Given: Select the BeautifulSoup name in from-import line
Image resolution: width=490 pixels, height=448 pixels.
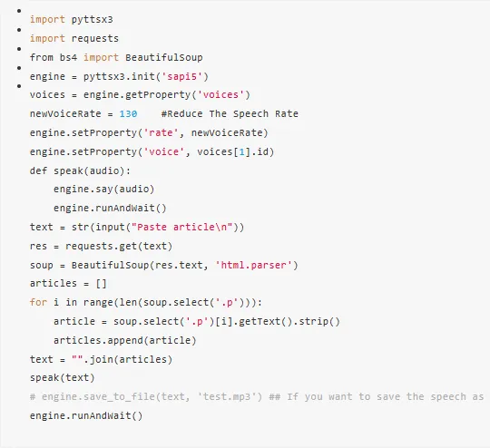Looking at the screenshot, I should (163, 57).
